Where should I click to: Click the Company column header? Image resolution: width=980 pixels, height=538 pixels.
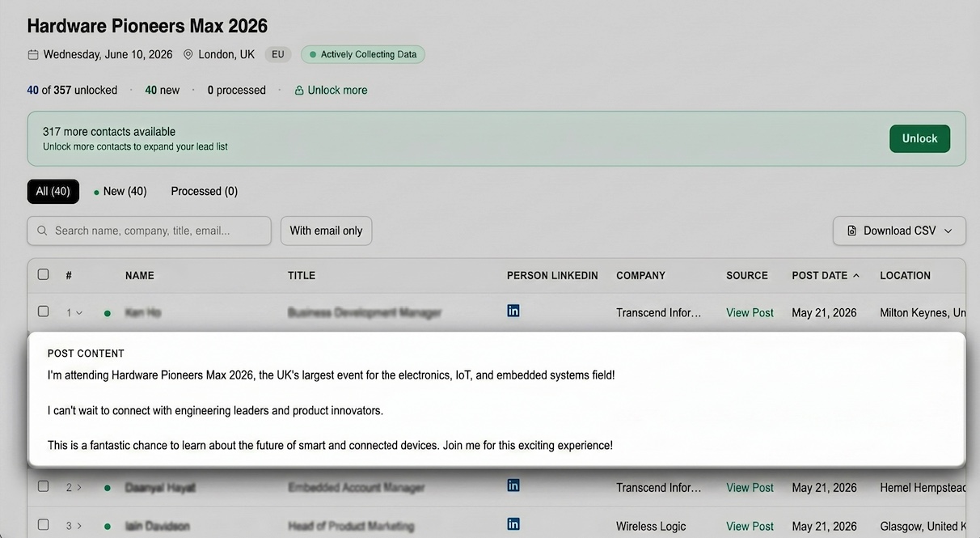(640, 275)
